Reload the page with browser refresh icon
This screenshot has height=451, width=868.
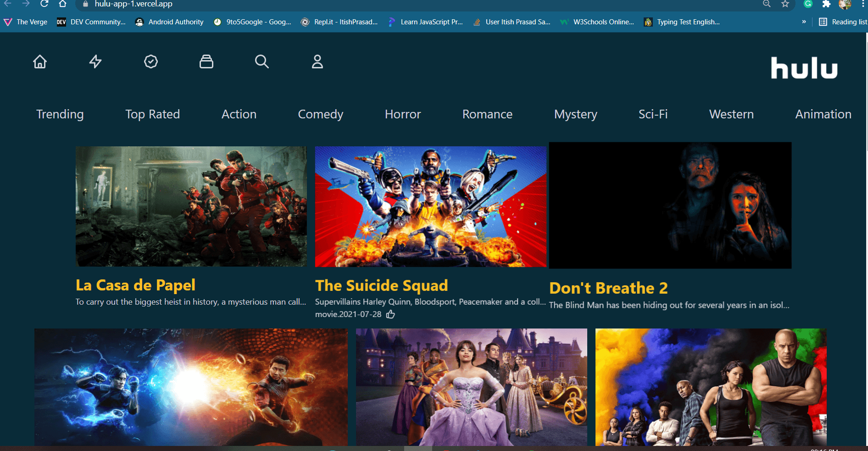(44, 4)
